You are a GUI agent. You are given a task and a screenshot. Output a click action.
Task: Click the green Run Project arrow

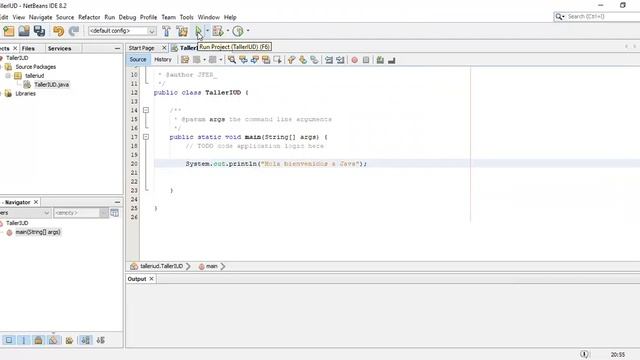coord(198,31)
